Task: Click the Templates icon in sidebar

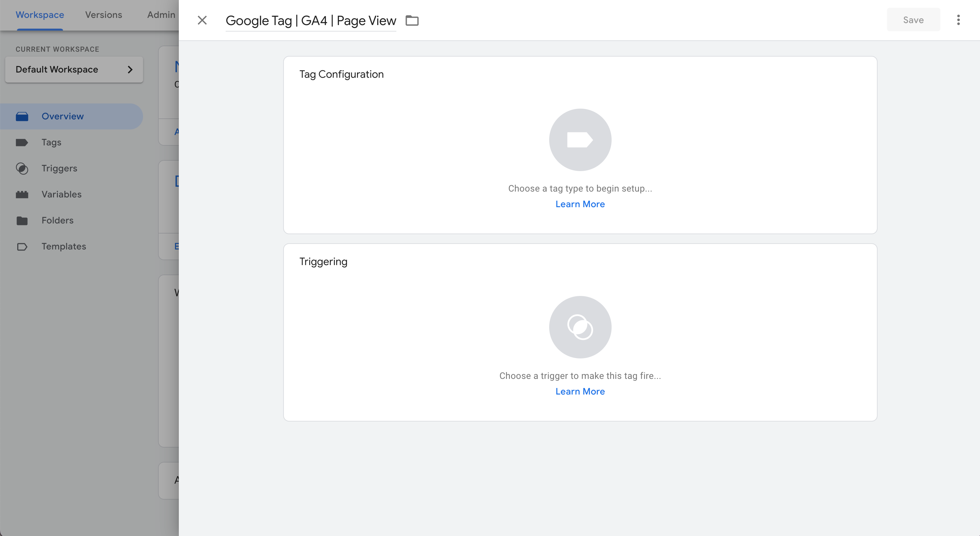Action: click(22, 247)
